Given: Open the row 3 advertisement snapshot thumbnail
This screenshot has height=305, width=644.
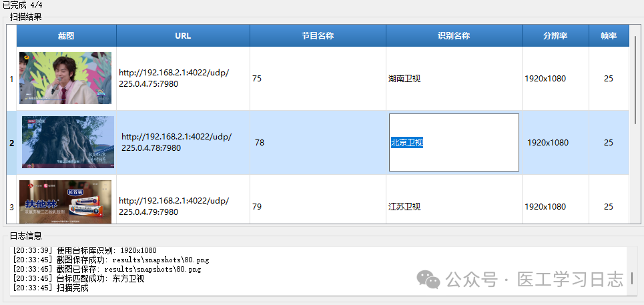Looking at the screenshot, I should (x=65, y=202).
